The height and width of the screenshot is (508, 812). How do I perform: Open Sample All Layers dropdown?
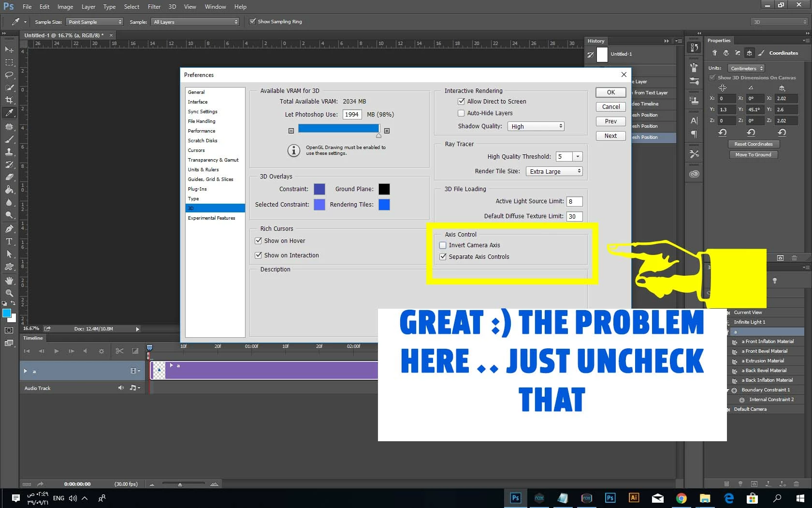tap(195, 22)
